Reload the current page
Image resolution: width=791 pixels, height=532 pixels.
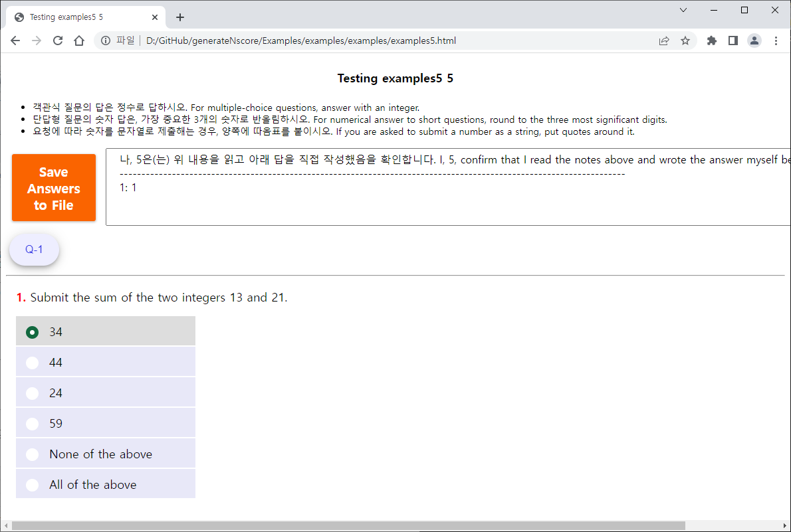point(58,41)
